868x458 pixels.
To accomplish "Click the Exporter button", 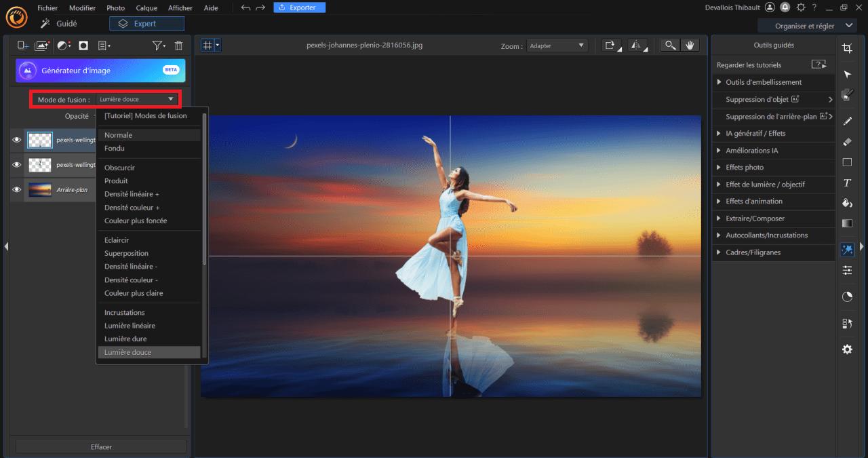I will pyautogui.click(x=299, y=7).
